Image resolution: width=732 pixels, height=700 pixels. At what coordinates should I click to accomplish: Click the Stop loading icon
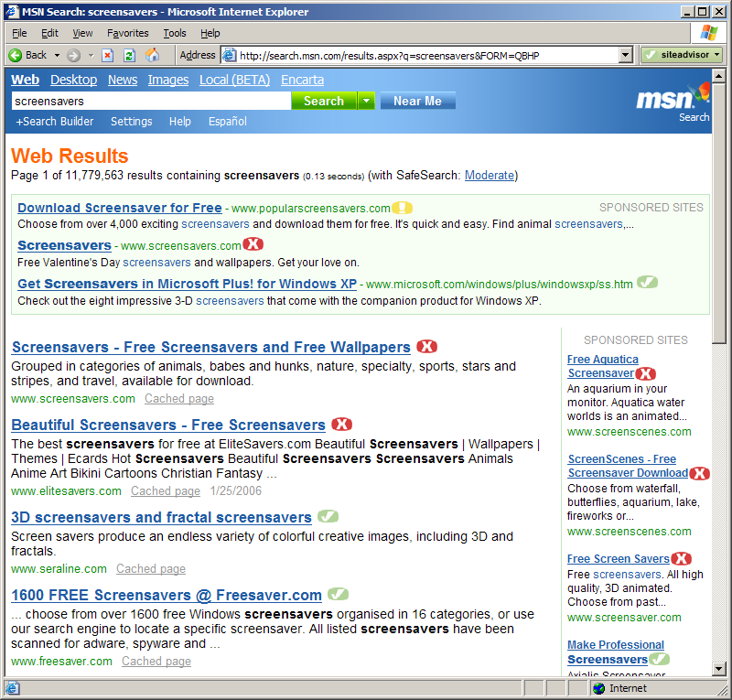pyautogui.click(x=107, y=56)
